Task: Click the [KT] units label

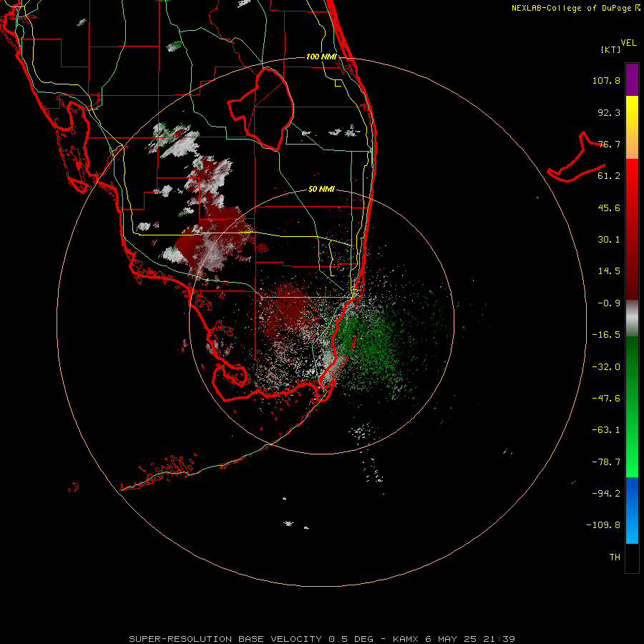Action: tap(611, 49)
